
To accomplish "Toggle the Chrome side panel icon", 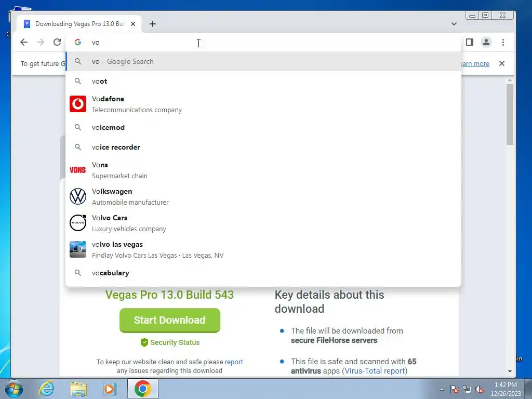I will coord(470,42).
